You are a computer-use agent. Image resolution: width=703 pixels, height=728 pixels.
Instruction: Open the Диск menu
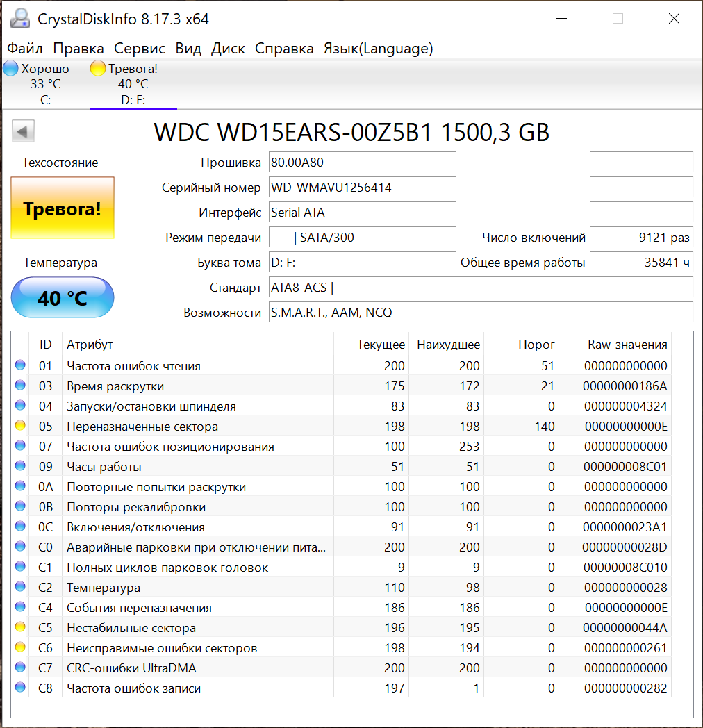pyautogui.click(x=228, y=49)
